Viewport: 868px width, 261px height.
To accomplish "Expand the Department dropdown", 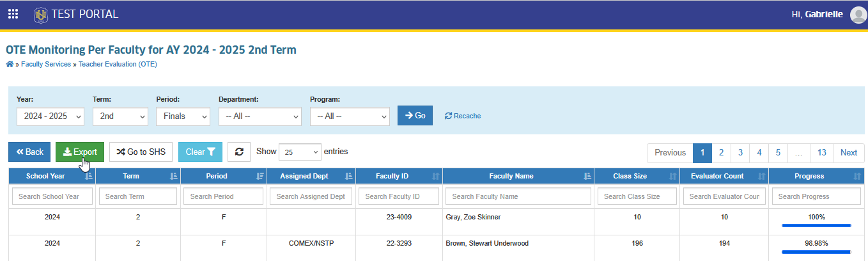I will point(260,116).
